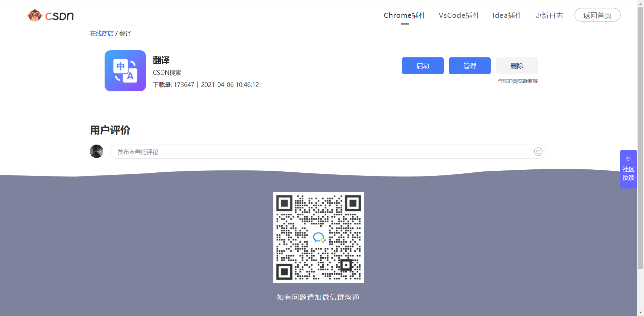The width and height of the screenshot is (644, 316).
Task: Switch to the Chrome插件 tab
Action: pos(405,15)
